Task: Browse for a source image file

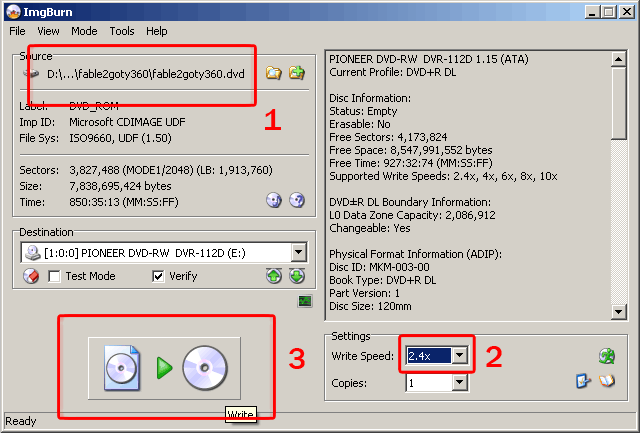Action: click(273, 73)
